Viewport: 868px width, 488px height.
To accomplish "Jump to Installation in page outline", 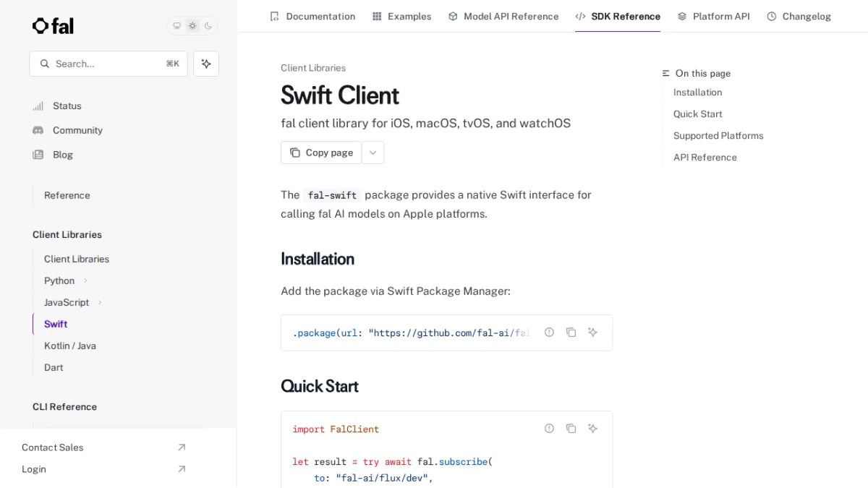I will (697, 93).
